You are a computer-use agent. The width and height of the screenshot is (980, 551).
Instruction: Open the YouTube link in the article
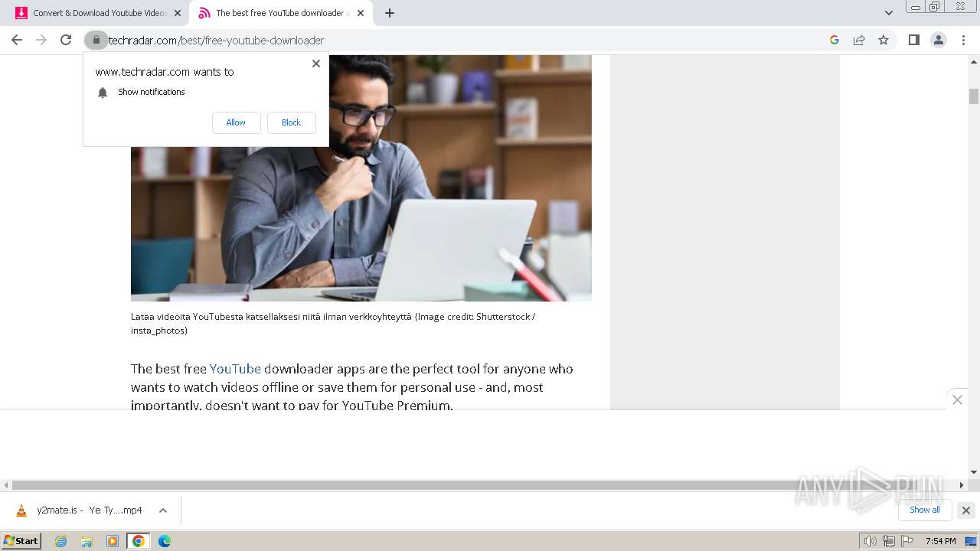pos(235,369)
